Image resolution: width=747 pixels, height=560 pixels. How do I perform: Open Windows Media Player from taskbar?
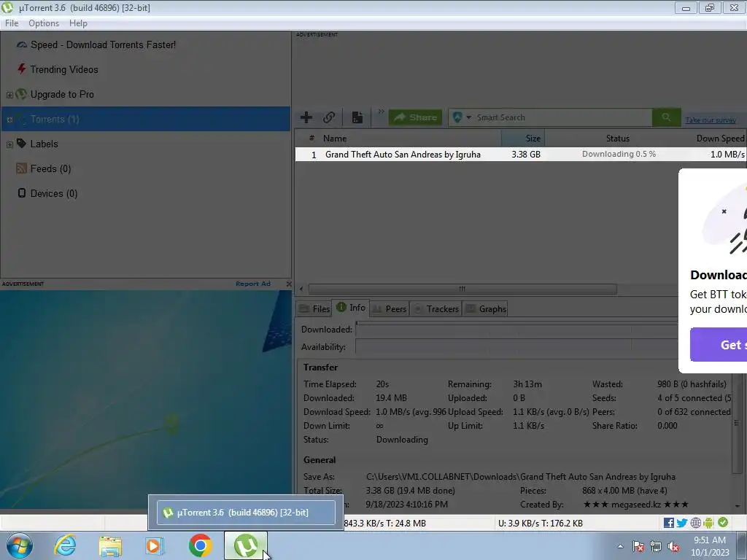tap(155, 545)
